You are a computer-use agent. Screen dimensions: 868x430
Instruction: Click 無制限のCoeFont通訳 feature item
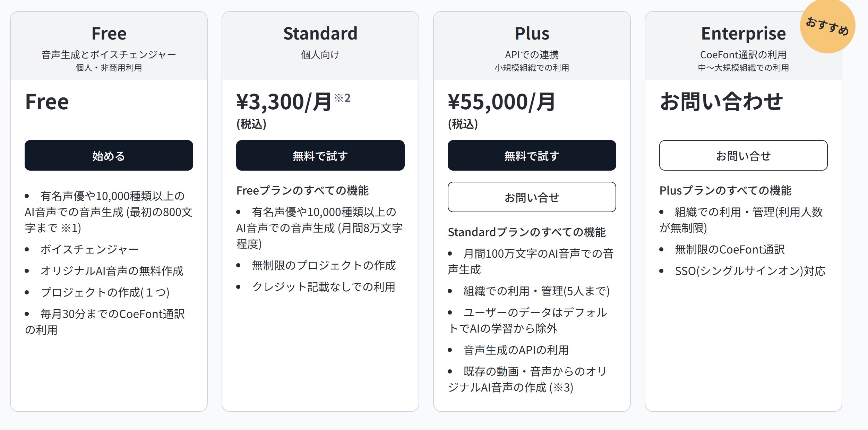pyautogui.click(x=730, y=249)
